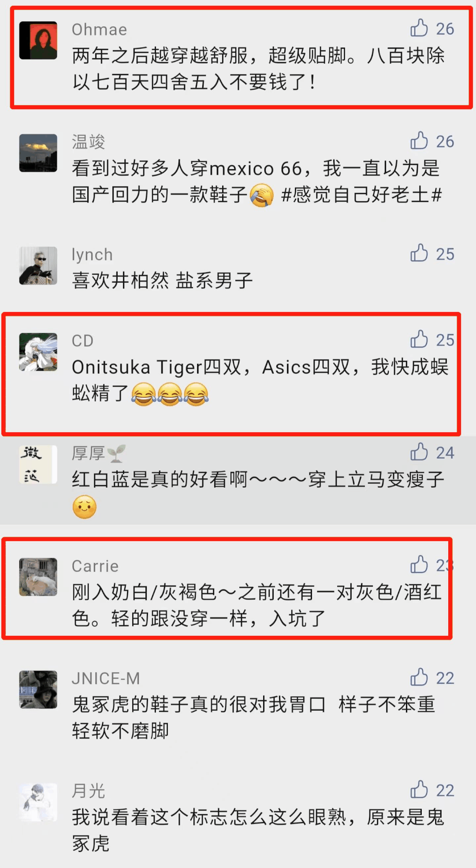This screenshot has width=476, height=868.
Task: Open Ohmae's red profile avatar
Action: pos(38,40)
